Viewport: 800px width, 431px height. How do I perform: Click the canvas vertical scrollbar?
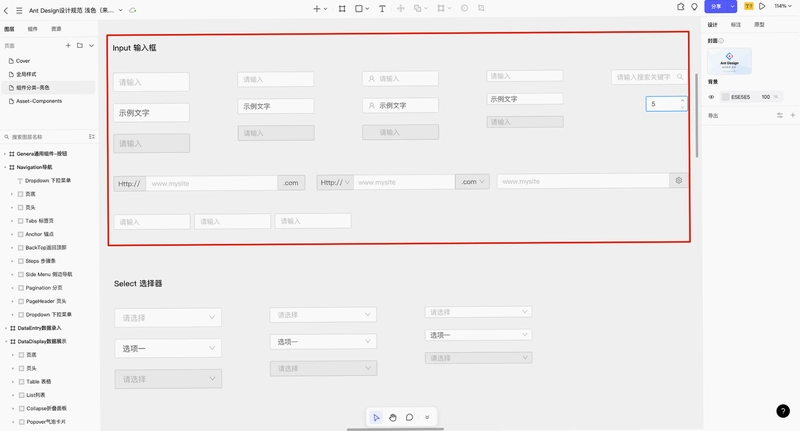point(697,115)
